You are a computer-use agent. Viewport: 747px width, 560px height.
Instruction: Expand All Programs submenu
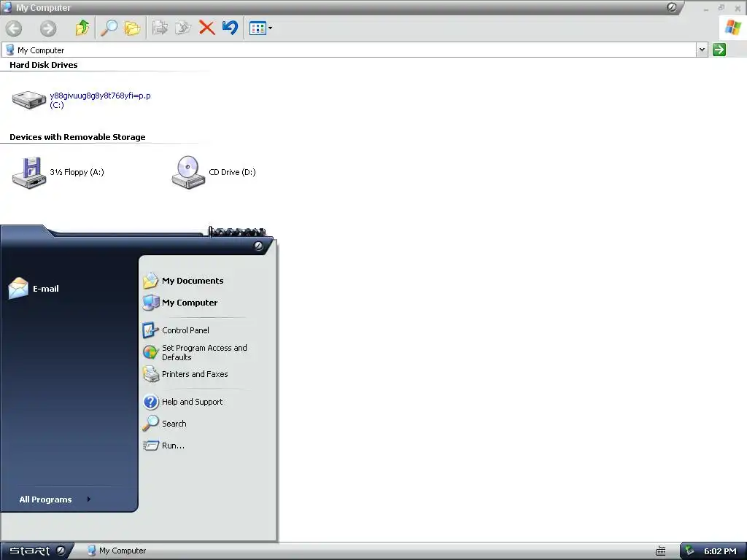(55, 499)
